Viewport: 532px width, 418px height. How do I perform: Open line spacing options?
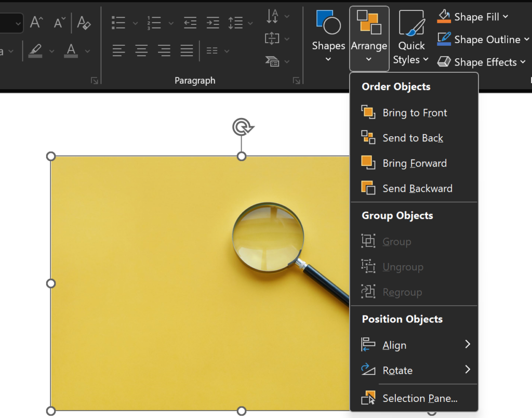(237, 22)
